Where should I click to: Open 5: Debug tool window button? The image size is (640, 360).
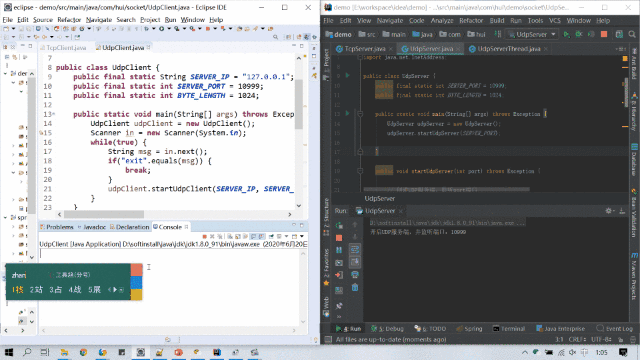pyautogui.click(x=387, y=329)
